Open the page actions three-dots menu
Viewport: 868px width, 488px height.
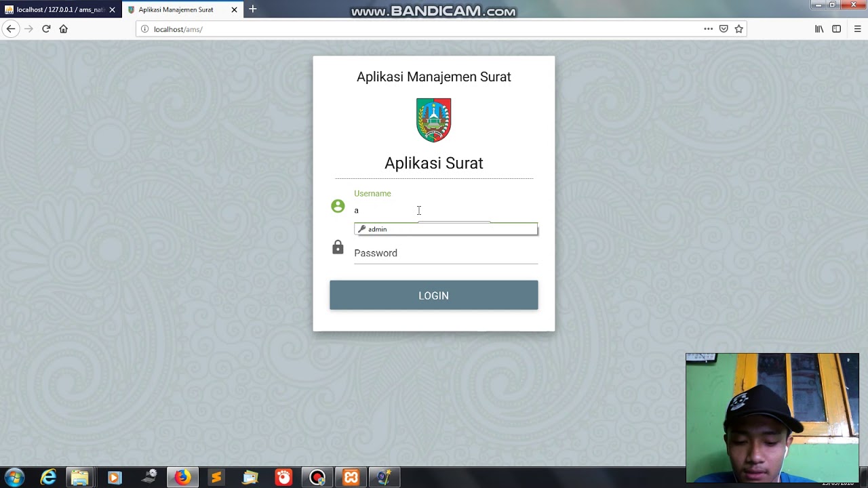coord(708,29)
